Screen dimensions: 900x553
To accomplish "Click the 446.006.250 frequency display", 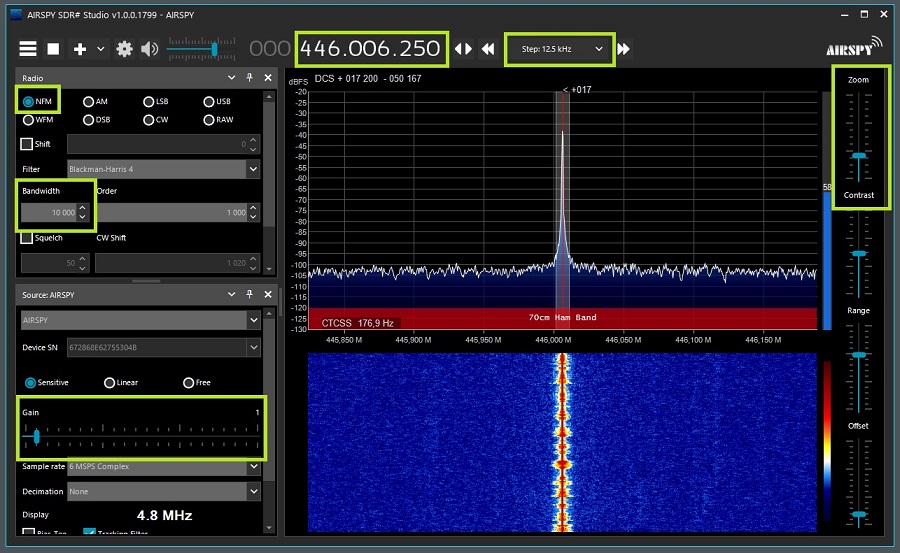I will pyautogui.click(x=371, y=49).
